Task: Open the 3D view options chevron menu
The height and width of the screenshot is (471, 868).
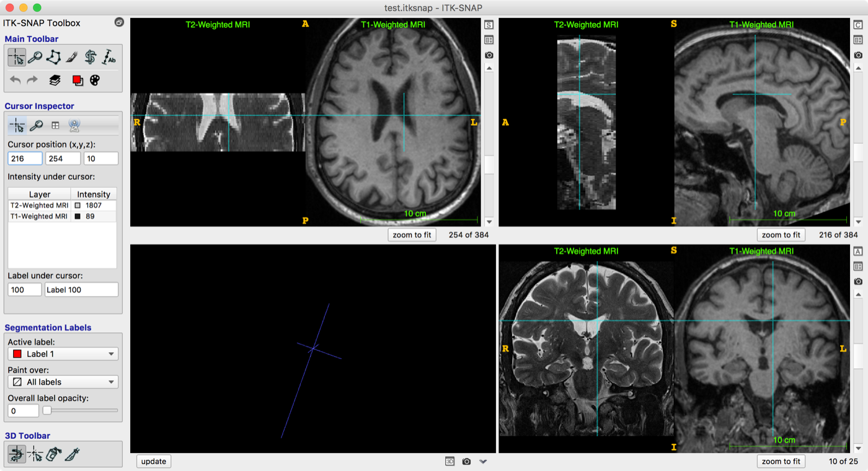Action: click(483, 461)
